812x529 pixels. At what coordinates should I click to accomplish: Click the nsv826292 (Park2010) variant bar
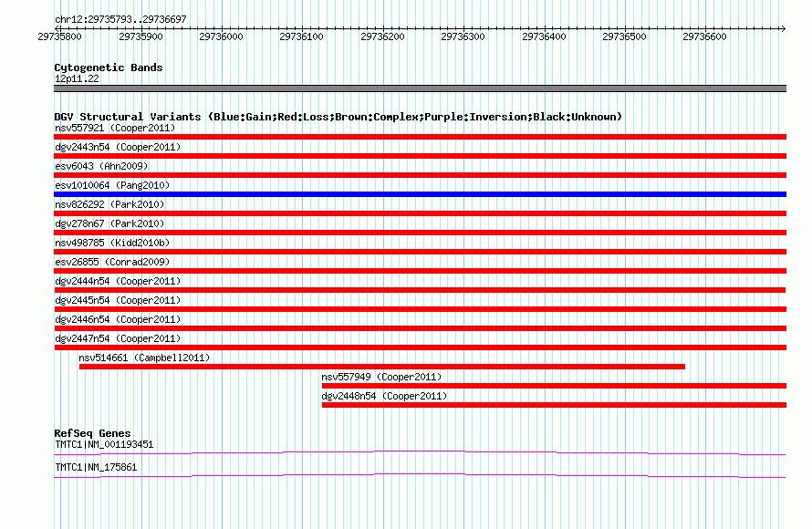(x=420, y=213)
